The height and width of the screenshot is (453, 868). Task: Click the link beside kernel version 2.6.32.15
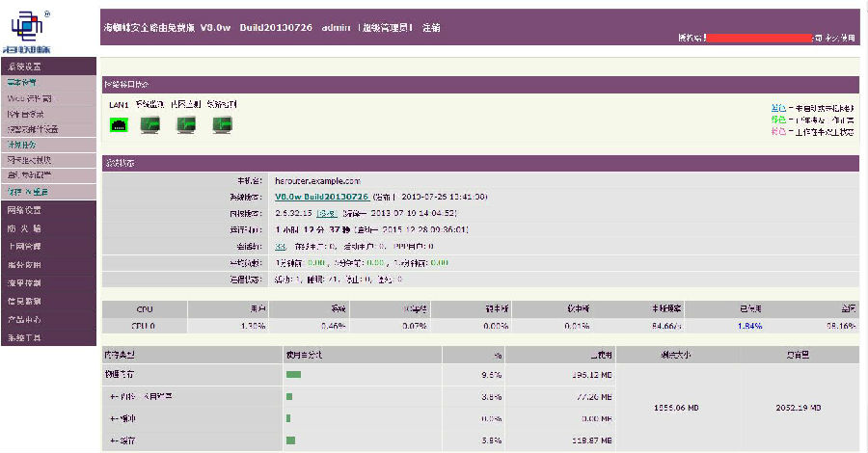(x=327, y=213)
